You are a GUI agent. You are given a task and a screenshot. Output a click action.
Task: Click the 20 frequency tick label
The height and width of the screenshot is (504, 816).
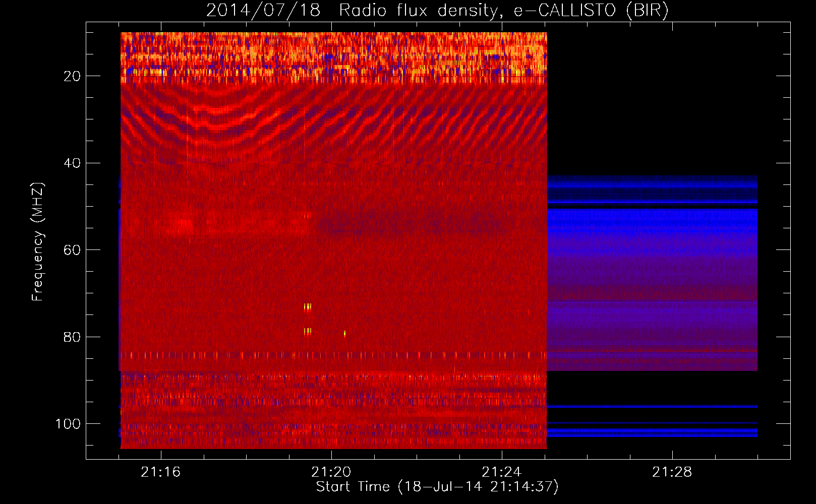coord(72,76)
